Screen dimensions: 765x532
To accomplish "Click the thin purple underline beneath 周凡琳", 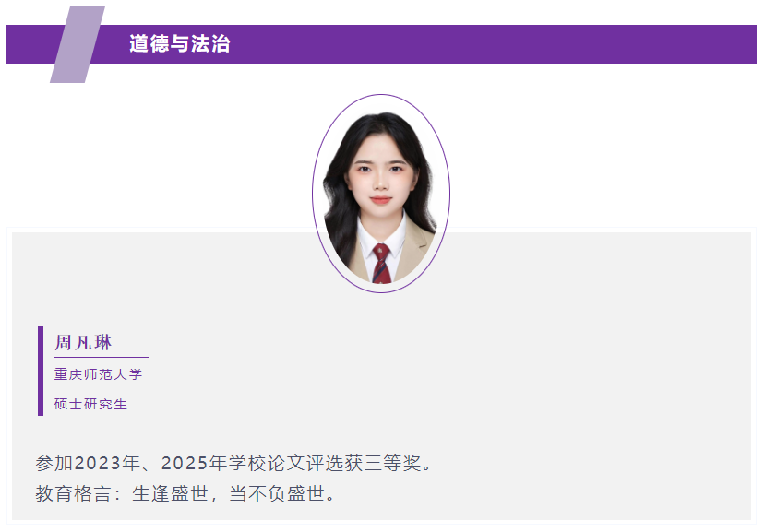I will 102,357.
